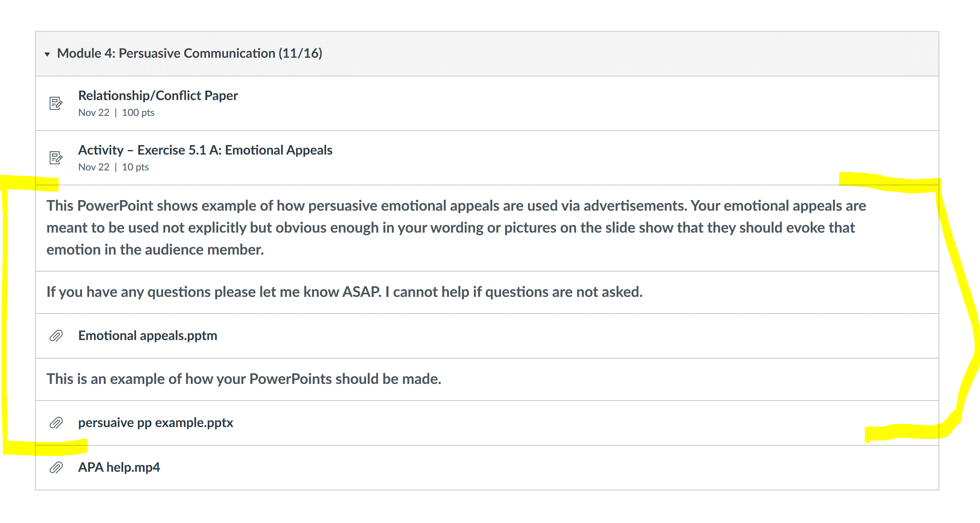Click the questions ASAP notice text

point(344,292)
